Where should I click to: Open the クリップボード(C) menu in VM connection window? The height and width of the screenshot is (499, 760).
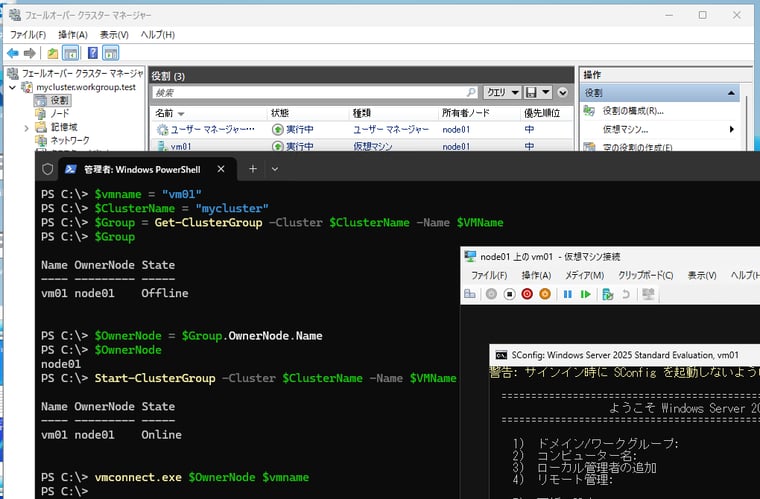[x=645, y=275]
